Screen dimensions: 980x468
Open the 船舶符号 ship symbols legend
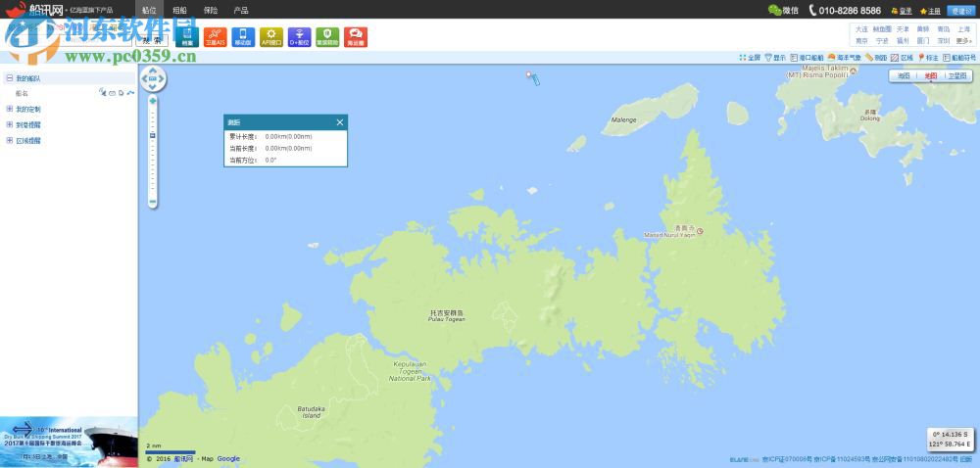click(959, 58)
